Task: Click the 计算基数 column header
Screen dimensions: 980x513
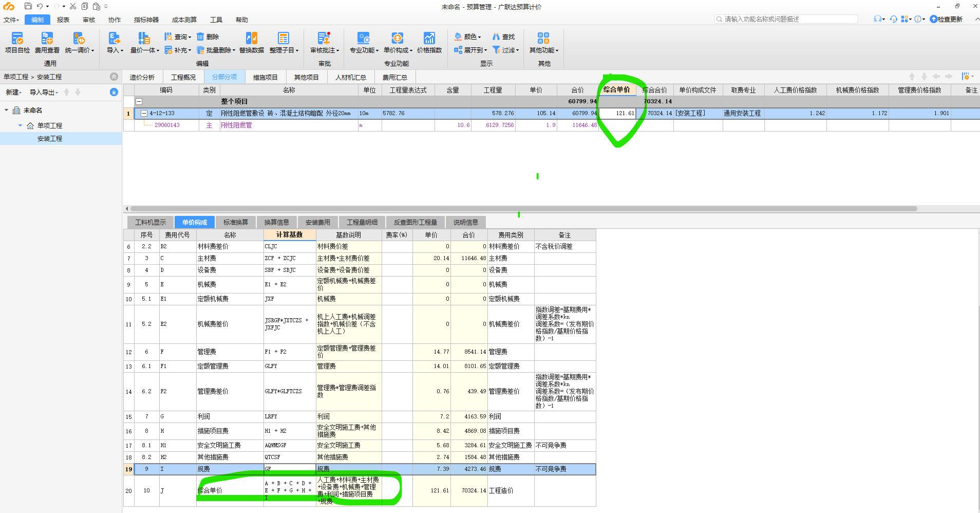Action: (x=290, y=234)
